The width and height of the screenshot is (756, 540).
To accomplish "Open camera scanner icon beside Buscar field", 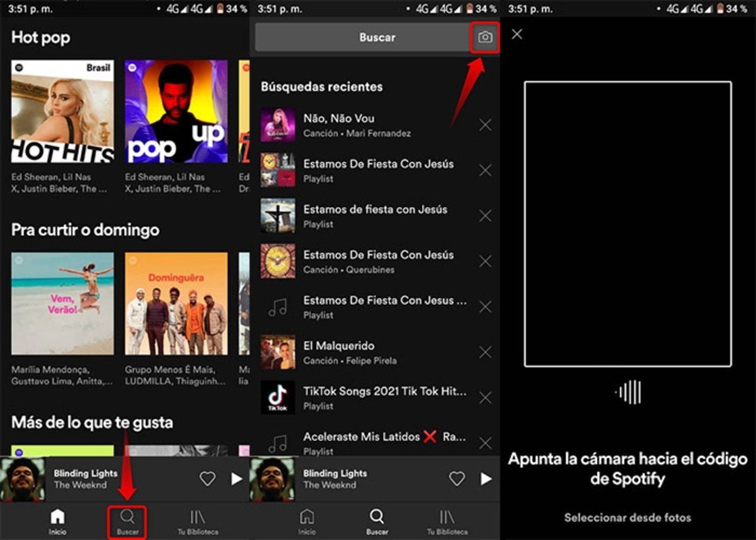I will click(484, 37).
